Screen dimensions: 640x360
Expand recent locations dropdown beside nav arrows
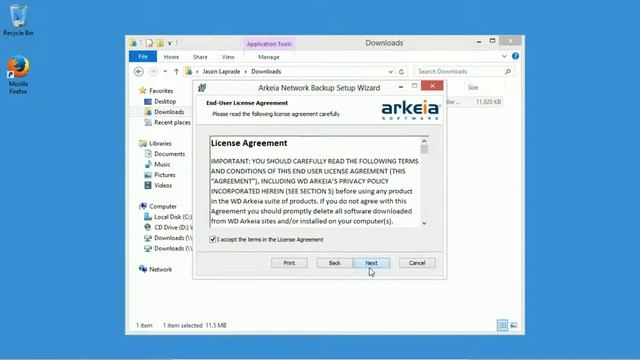[x=165, y=71]
